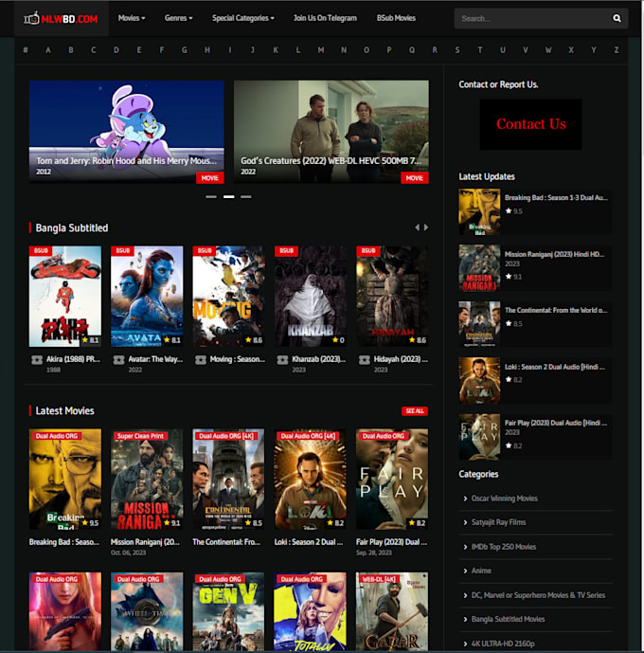The width and height of the screenshot is (644, 653).
Task: Open Satyajit Ray Films category
Action: point(498,522)
